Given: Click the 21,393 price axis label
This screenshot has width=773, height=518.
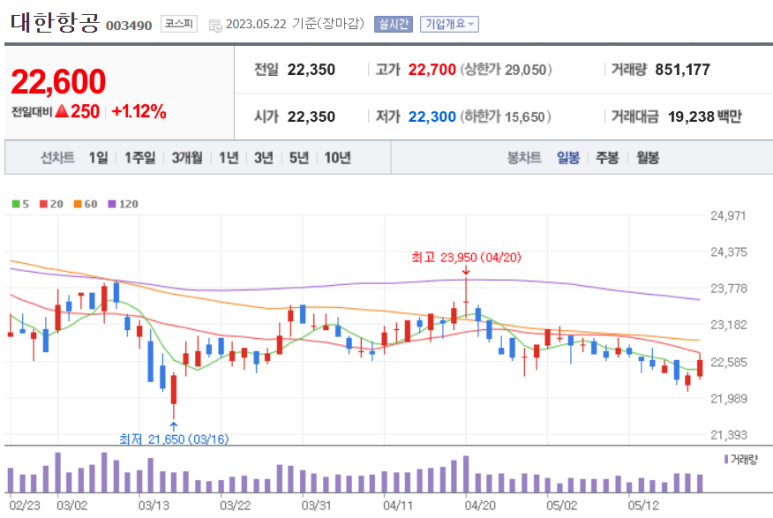Looking at the screenshot, I should [x=729, y=435].
